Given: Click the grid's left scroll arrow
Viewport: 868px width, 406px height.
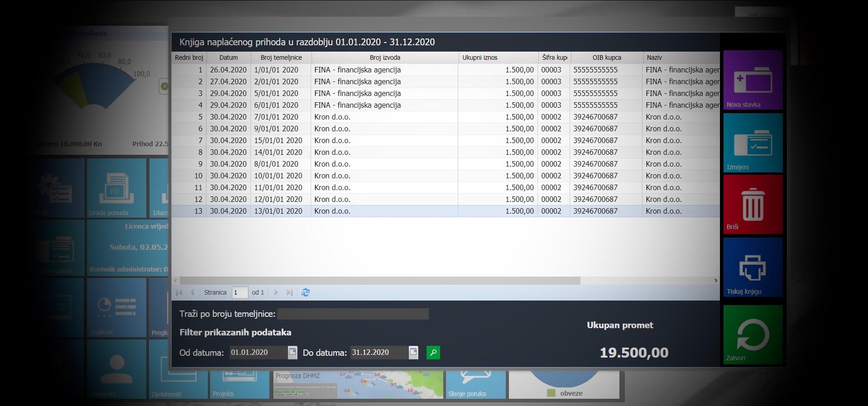Looking at the screenshot, I should click(176, 281).
